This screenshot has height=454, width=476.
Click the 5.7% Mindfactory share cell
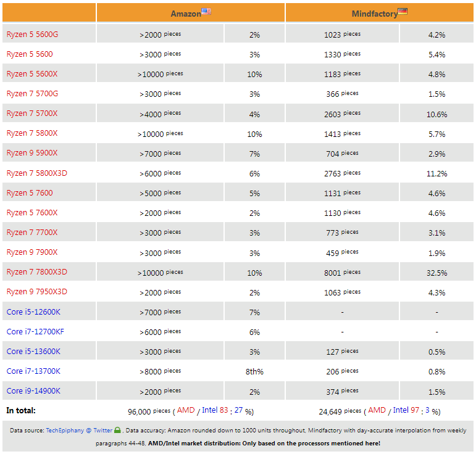coord(436,134)
